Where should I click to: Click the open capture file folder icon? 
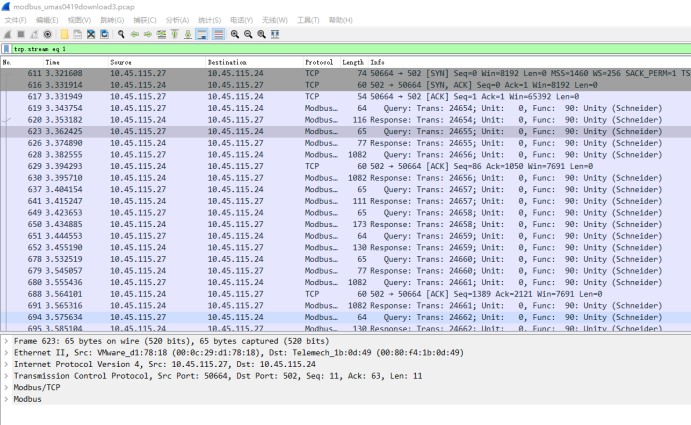63,34
